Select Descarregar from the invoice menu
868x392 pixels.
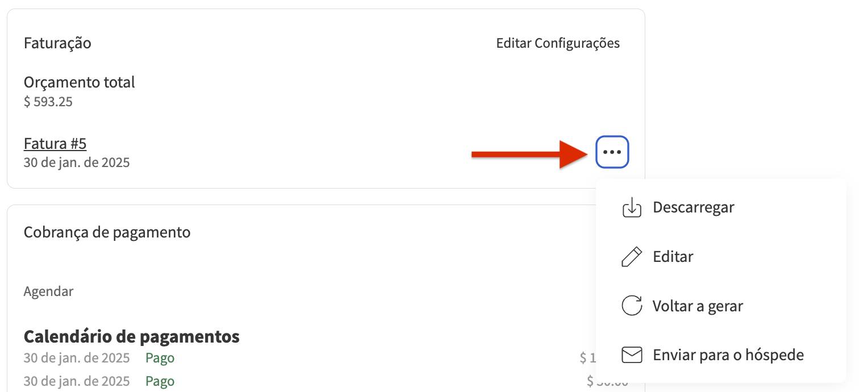[x=693, y=207]
